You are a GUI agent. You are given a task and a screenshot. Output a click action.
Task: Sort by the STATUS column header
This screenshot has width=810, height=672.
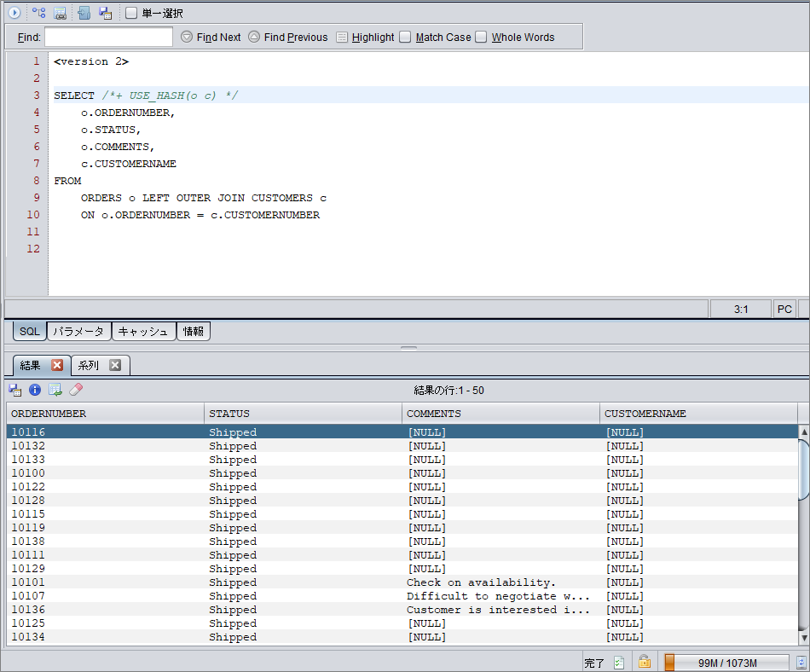[x=304, y=414]
